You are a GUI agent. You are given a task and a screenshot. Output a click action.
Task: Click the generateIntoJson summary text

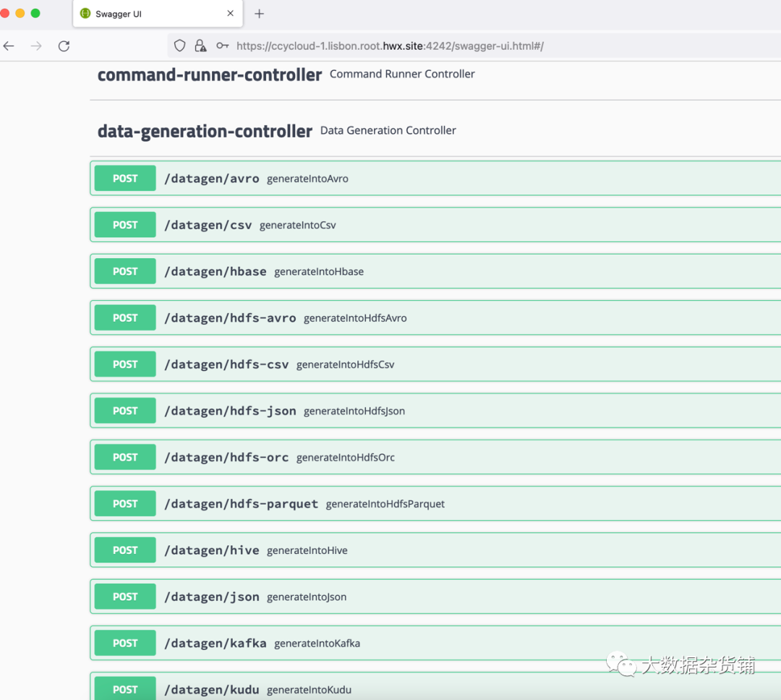point(307,597)
